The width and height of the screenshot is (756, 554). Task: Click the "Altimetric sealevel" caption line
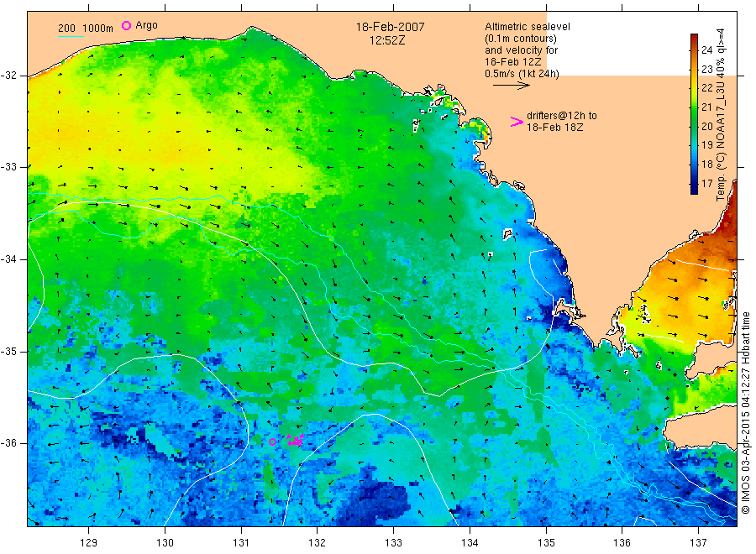tap(528, 27)
